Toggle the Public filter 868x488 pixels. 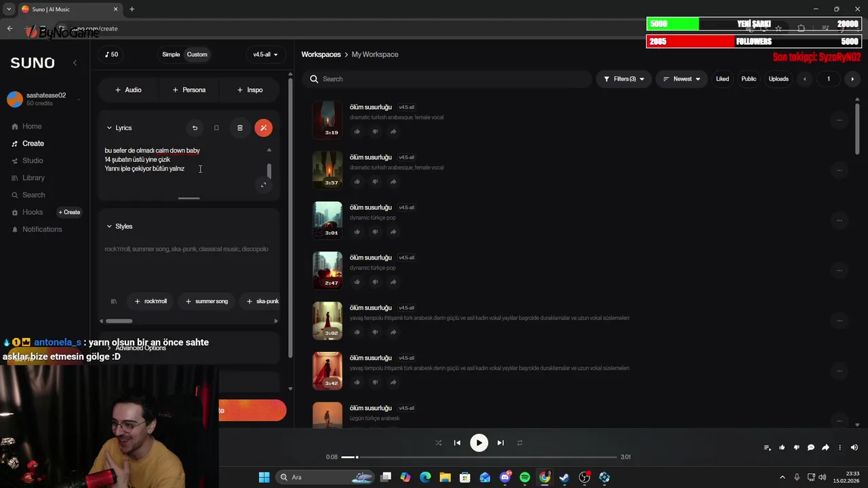coord(749,79)
